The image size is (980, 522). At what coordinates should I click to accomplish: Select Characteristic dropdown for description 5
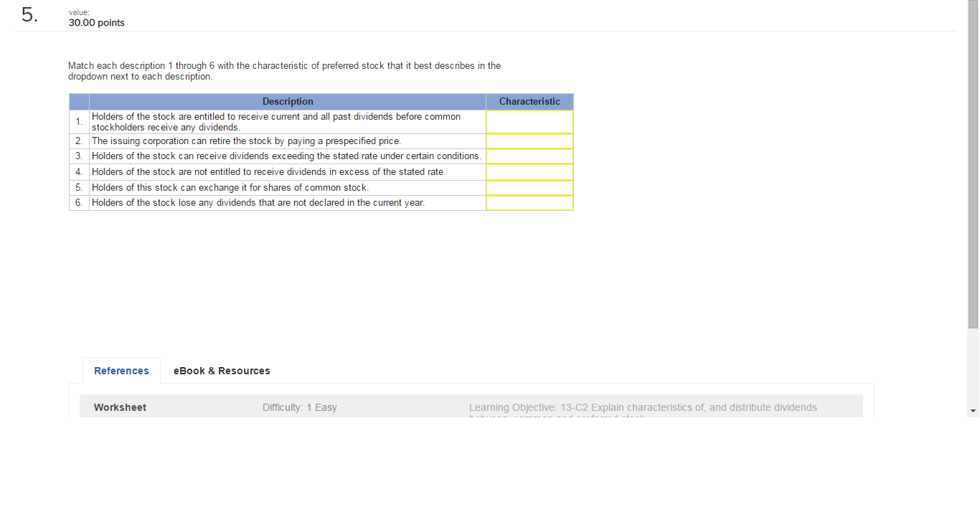(x=529, y=188)
